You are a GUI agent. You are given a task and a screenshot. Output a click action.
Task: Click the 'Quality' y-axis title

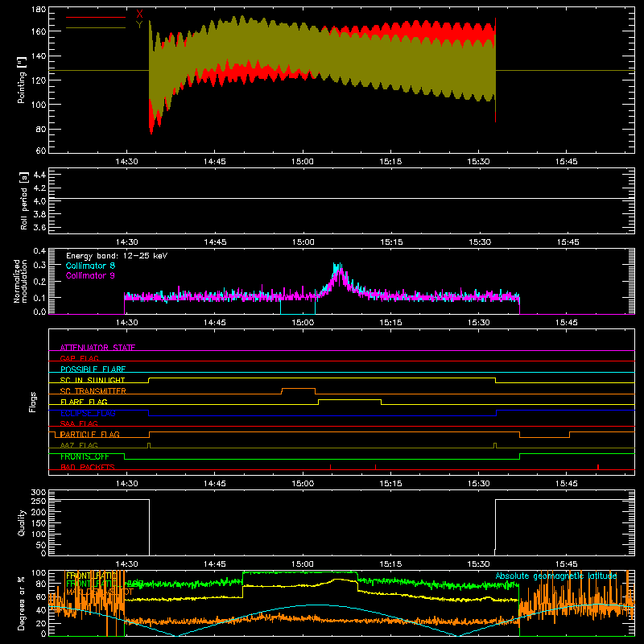click(22, 522)
